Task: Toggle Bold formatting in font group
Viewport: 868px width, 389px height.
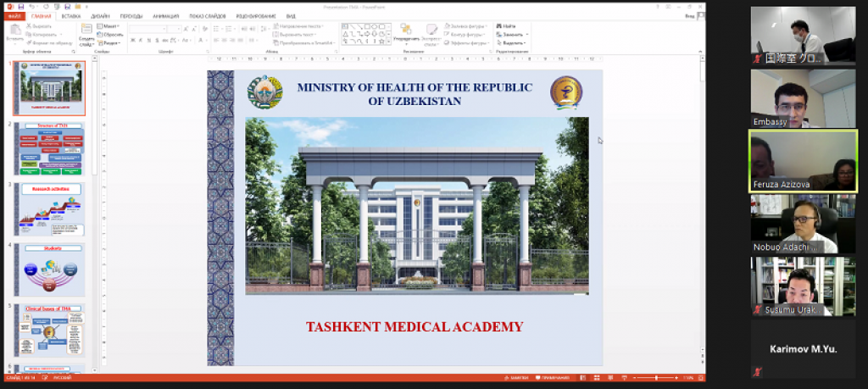Action: pos(133,41)
